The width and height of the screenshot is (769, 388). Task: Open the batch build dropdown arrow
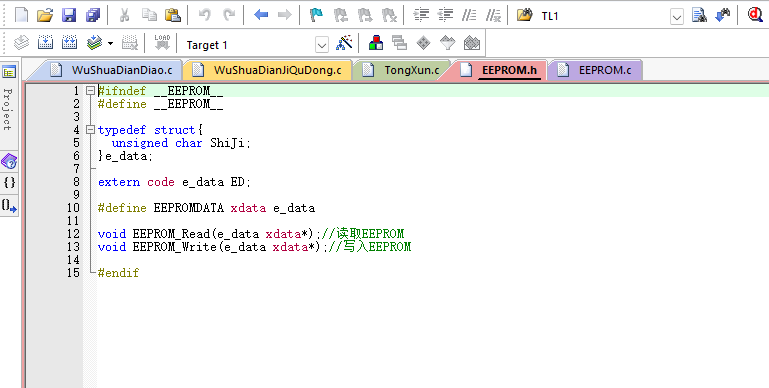pos(110,44)
